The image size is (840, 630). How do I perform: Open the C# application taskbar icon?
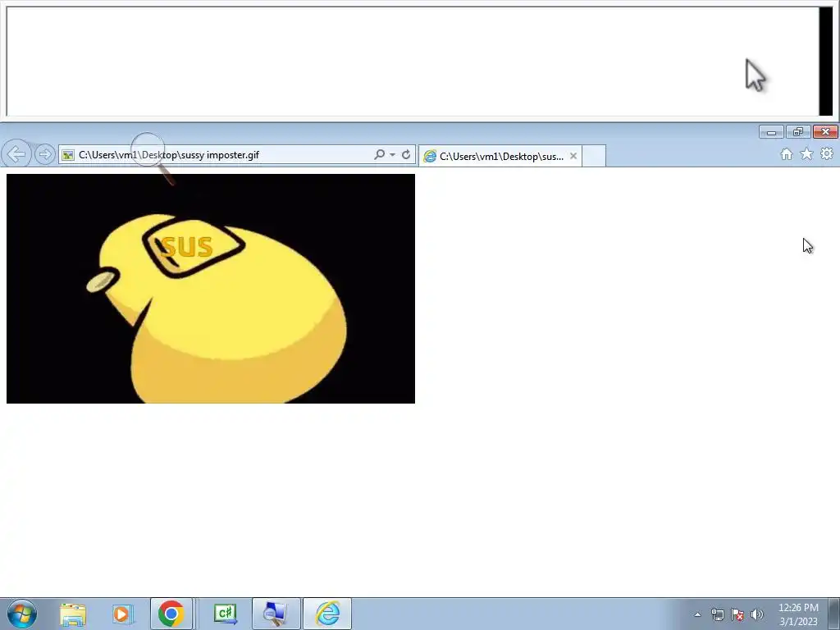[x=226, y=614]
